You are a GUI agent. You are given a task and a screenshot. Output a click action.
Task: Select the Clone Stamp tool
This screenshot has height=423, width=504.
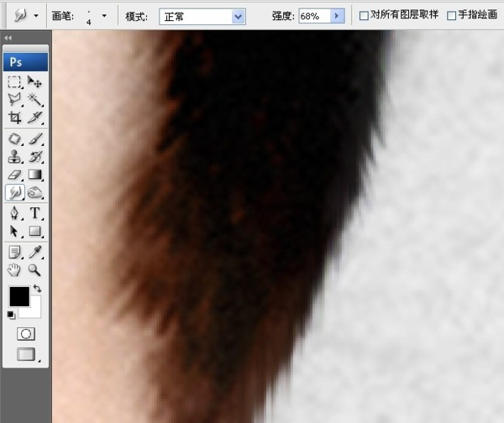[14, 157]
